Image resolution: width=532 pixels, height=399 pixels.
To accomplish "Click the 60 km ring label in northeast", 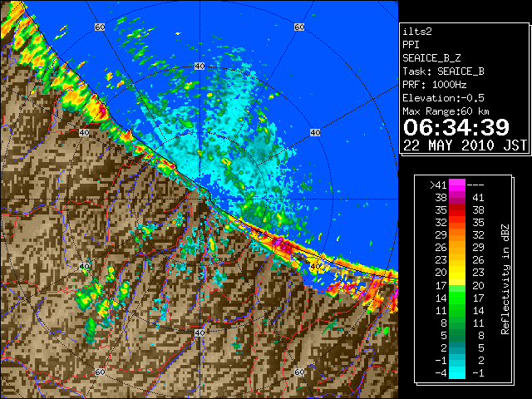I will [x=299, y=27].
